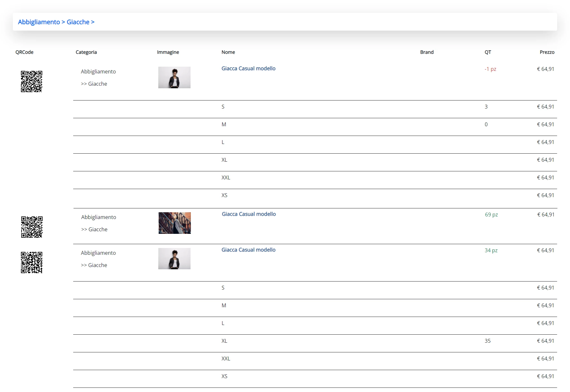The height and width of the screenshot is (392, 570).
Task: Open the QR code of the first jacket
Action: [x=32, y=81]
